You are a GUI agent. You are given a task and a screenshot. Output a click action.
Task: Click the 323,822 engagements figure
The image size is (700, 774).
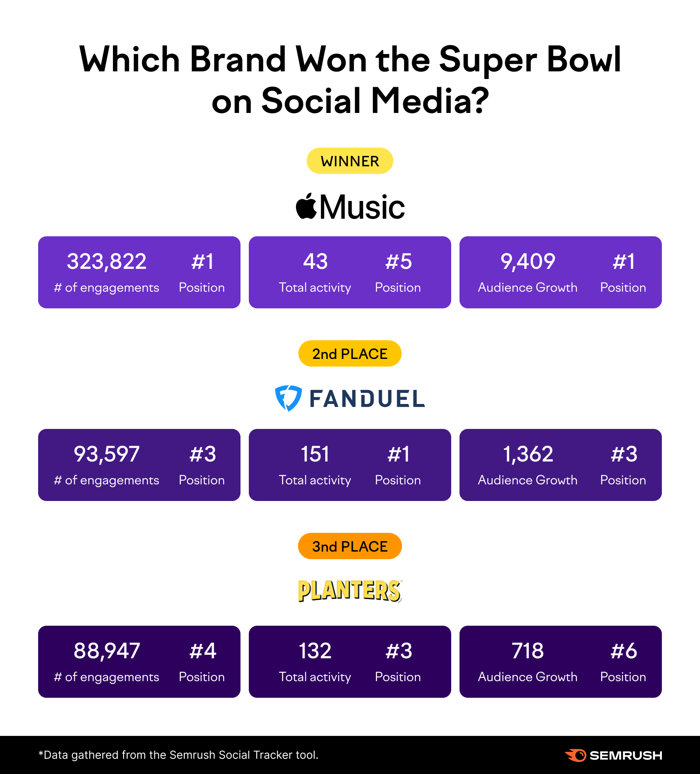click(x=107, y=262)
